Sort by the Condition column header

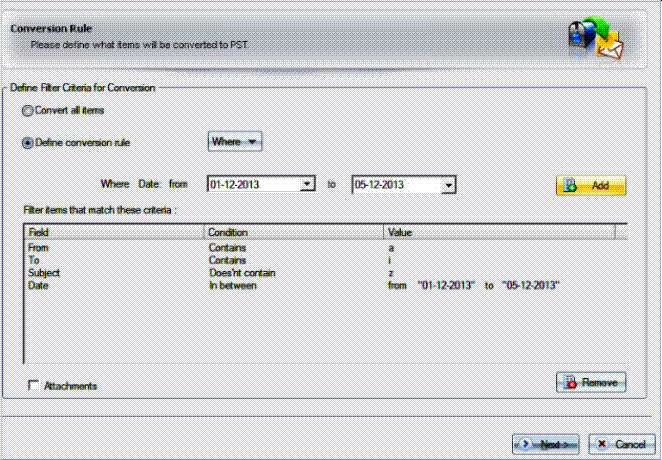pos(294,232)
